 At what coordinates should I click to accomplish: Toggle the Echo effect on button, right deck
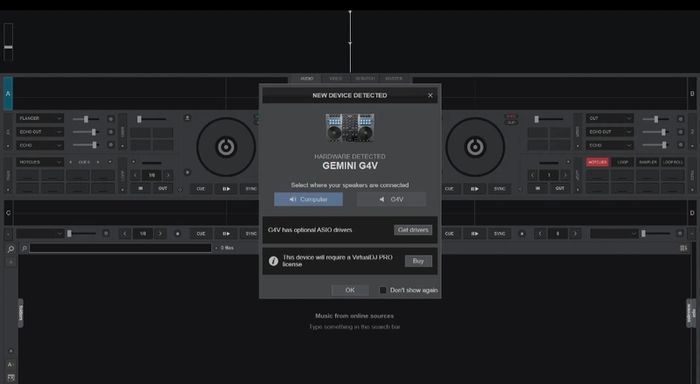coord(680,145)
